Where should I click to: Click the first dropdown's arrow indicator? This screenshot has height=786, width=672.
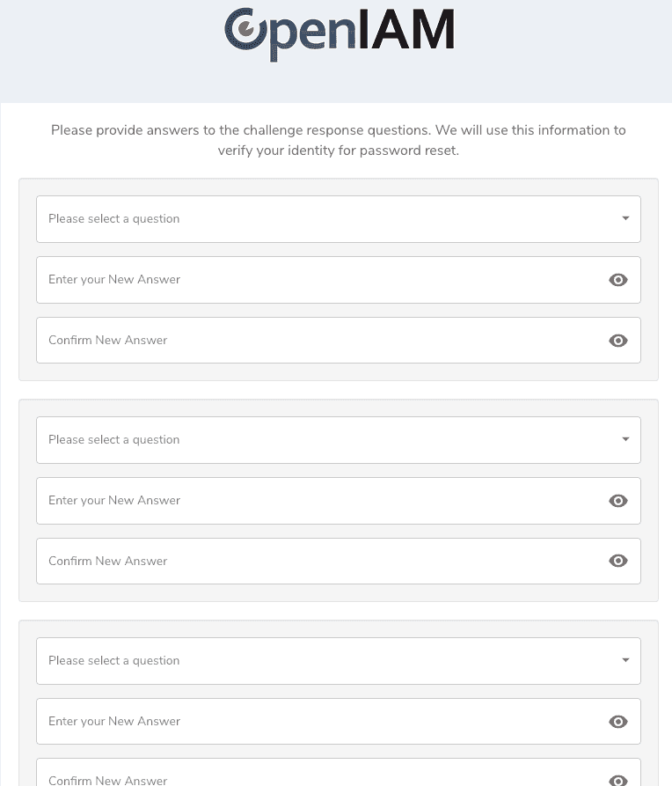pos(625,218)
